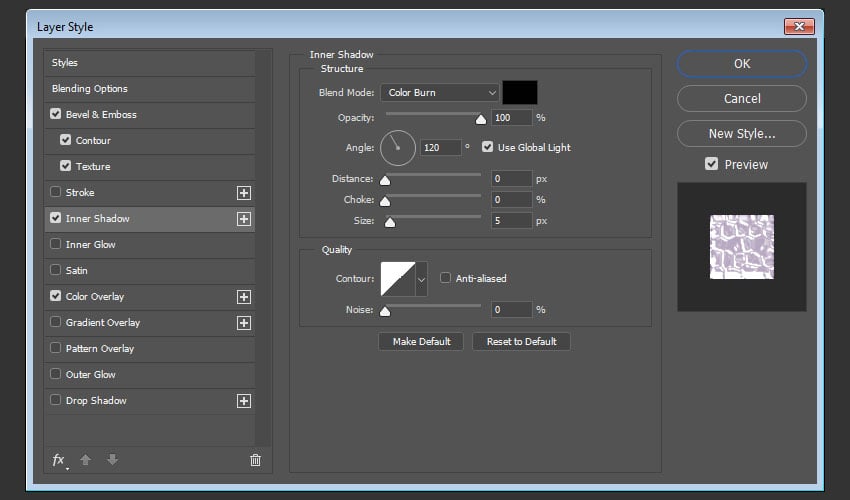Click the Choke value field
The height and width of the screenshot is (500, 850).
coord(512,200)
